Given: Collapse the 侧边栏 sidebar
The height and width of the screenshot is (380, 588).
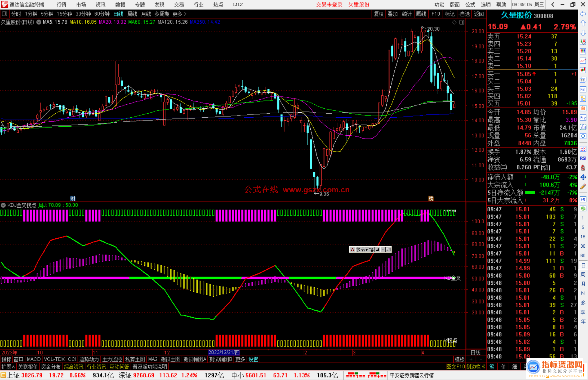Looking at the screenshot, I should (x=476, y=367).
